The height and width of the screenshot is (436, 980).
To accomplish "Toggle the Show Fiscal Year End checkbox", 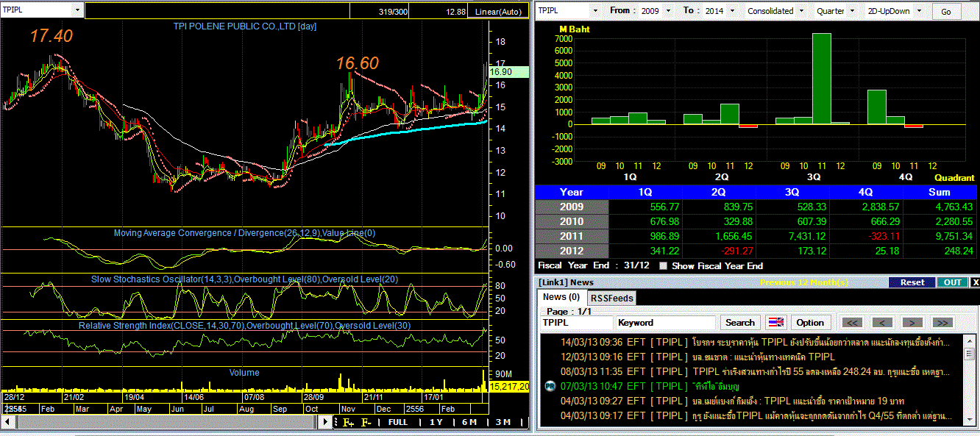I will click(x=664, y=266).
